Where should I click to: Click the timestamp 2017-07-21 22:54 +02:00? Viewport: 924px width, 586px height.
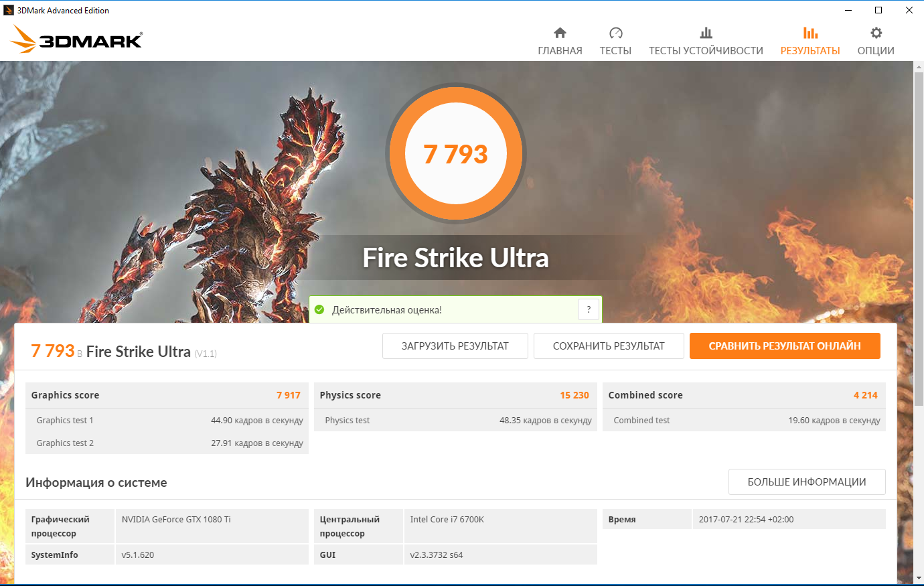[746, 520]
